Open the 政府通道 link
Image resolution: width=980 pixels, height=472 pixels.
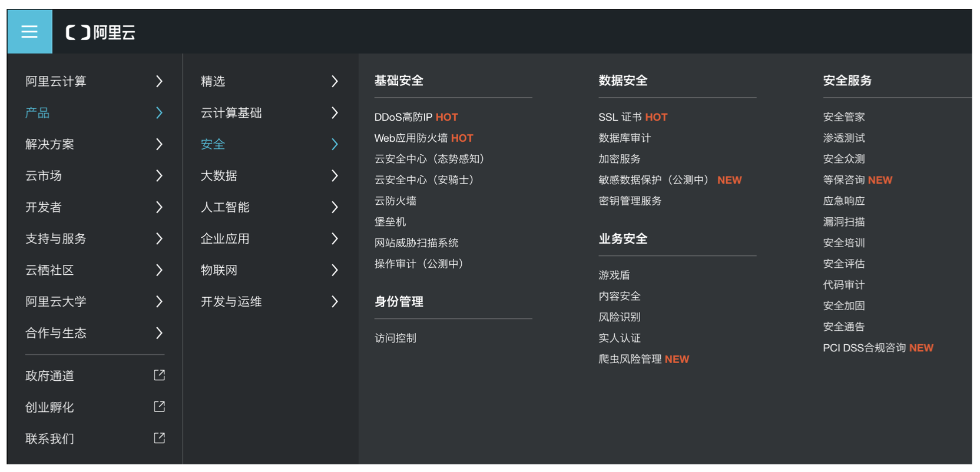point(49,375)
